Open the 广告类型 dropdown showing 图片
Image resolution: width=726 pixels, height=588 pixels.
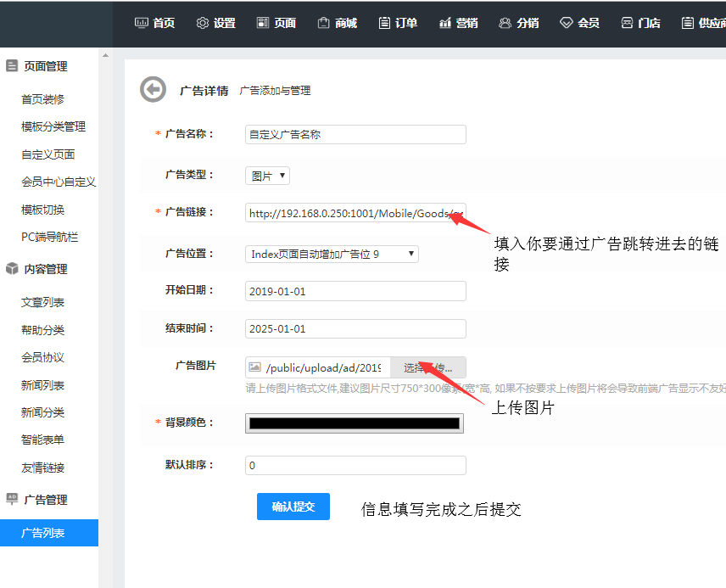268,176
